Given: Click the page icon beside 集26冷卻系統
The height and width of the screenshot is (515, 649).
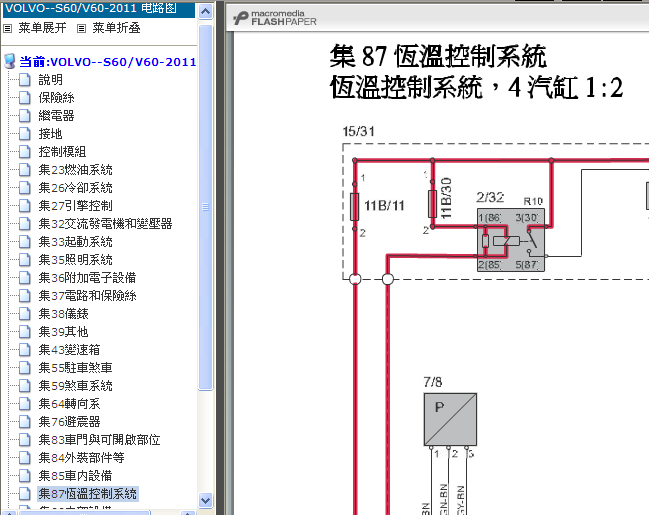Looking at the screenshot, I should (x=25, y=188).
